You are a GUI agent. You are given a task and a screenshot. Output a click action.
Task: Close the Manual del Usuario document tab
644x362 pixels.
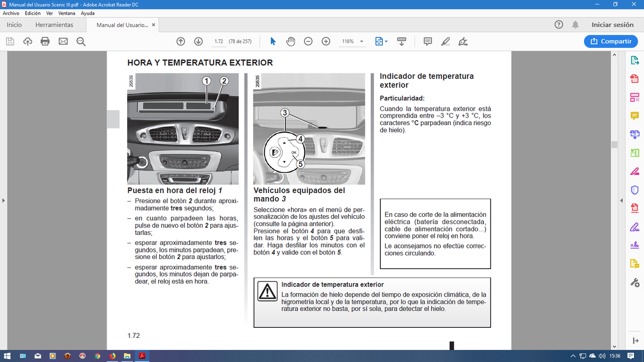[x=153, y=25]
